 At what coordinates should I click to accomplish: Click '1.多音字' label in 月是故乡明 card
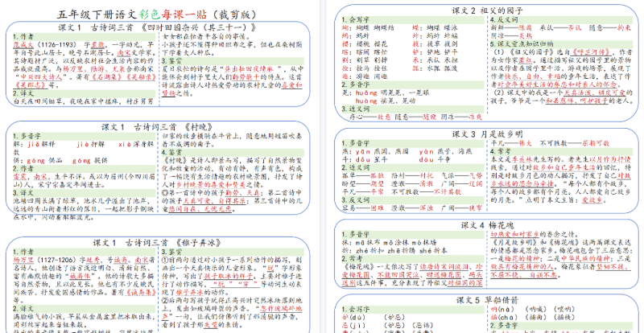tap(356, 143)
